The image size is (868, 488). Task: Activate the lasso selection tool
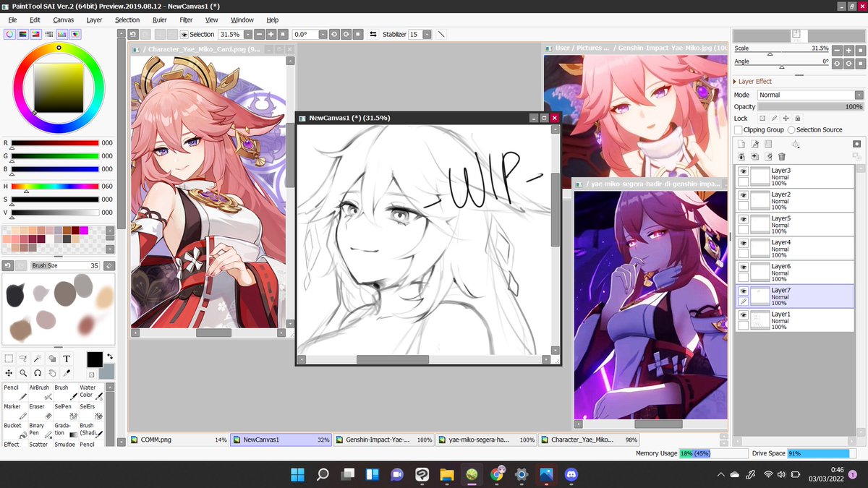[23, 359]
